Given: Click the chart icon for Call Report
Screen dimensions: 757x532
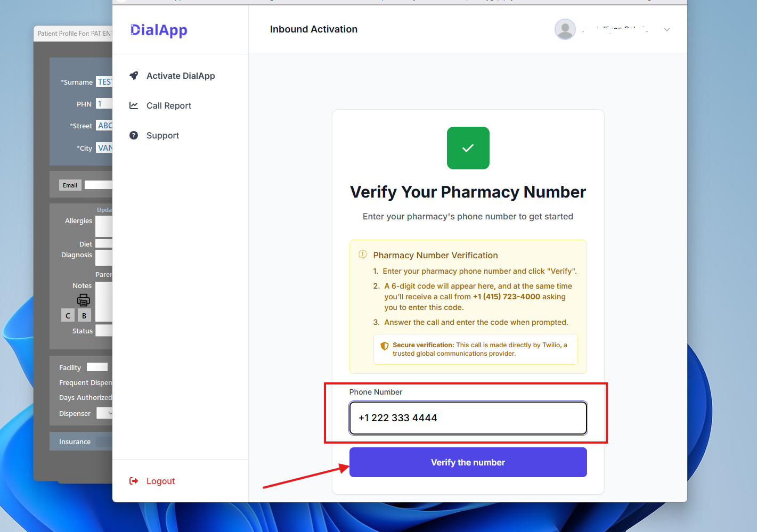Looking at the screenshot, I should [x=134, y=105].
